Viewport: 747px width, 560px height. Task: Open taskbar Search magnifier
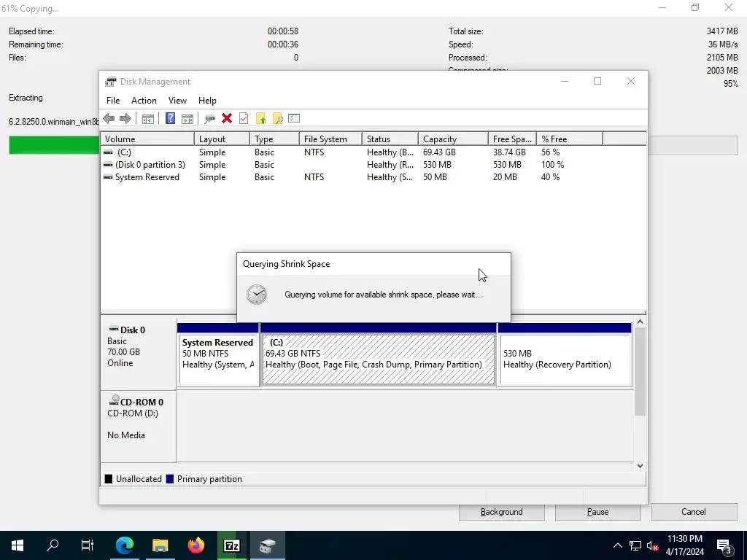[53, 545]
